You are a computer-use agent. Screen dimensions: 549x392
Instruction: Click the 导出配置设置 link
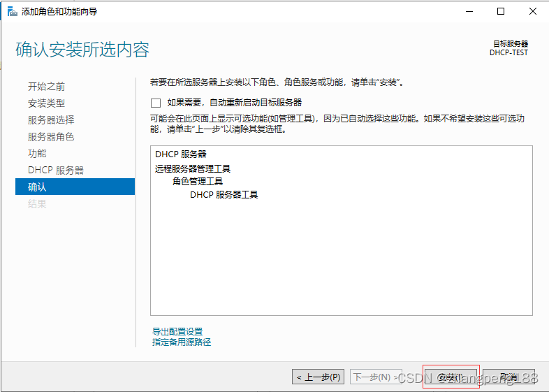(177, 331)
